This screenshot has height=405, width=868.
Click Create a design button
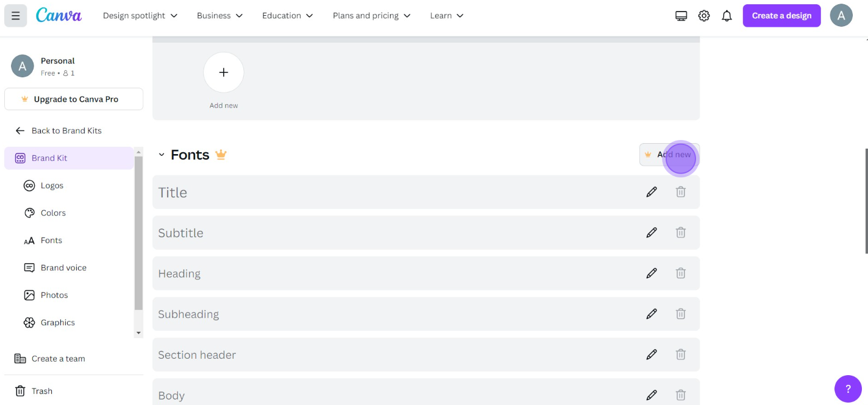pos(781,16)
